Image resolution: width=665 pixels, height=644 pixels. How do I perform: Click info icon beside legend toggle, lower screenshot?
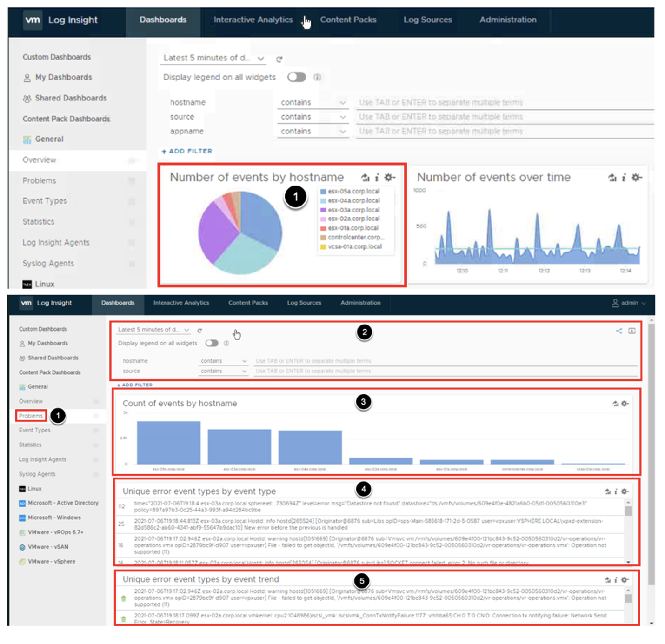tap(226, 343)
